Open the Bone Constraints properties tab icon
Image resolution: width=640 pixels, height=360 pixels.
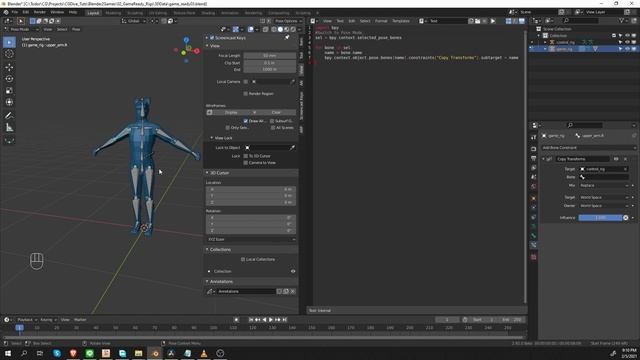coord(533,245)
